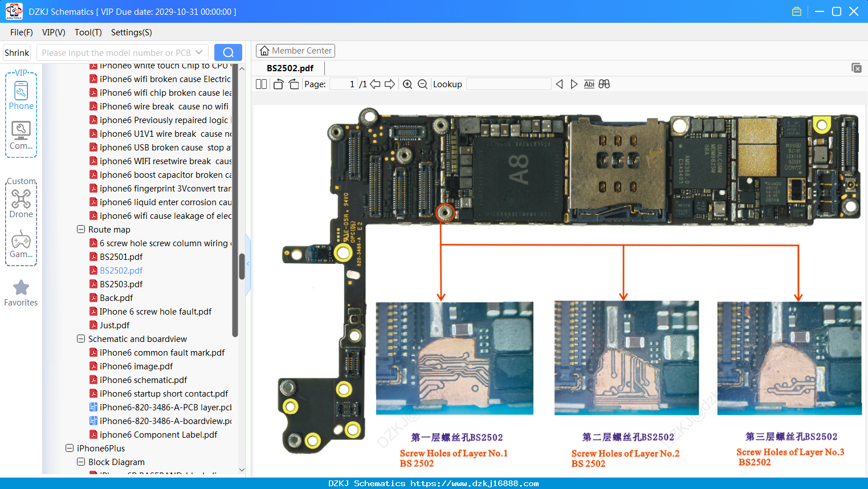Open Favorites

tap(21, 293)
